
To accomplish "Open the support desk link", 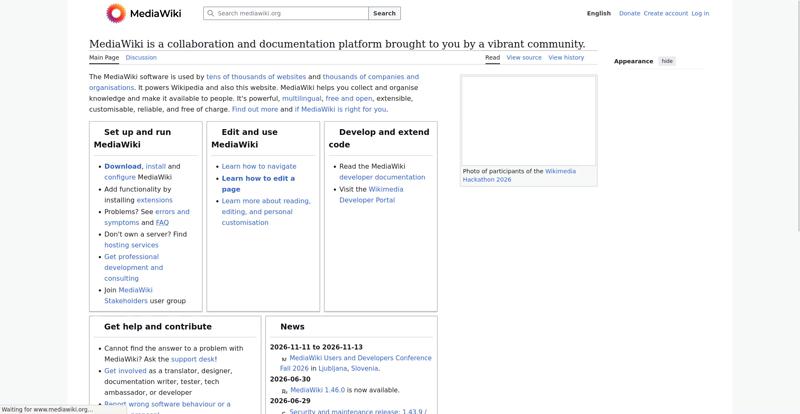I will 194,359.
